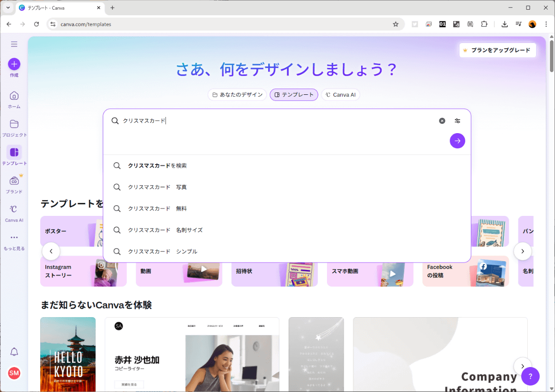This screenshot has width=555, height=392.
Task: Bookmark this page with star icon
Action: [x=395, y=24]
